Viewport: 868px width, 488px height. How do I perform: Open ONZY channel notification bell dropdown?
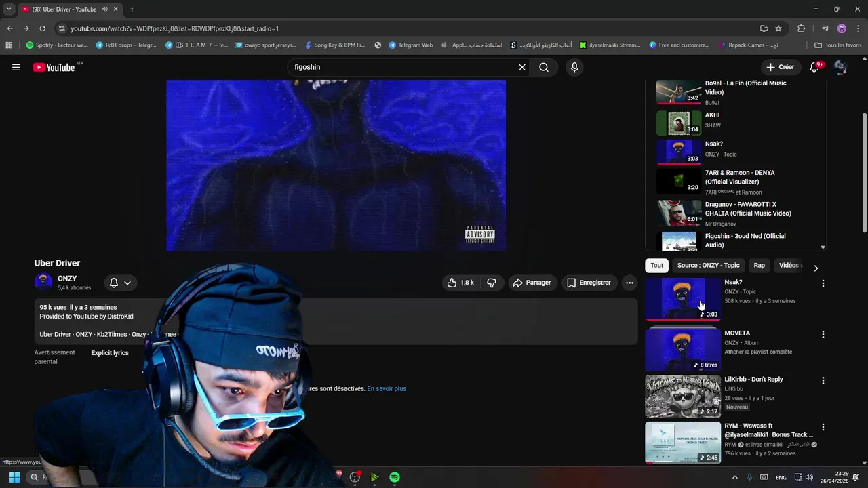point(121,283)
